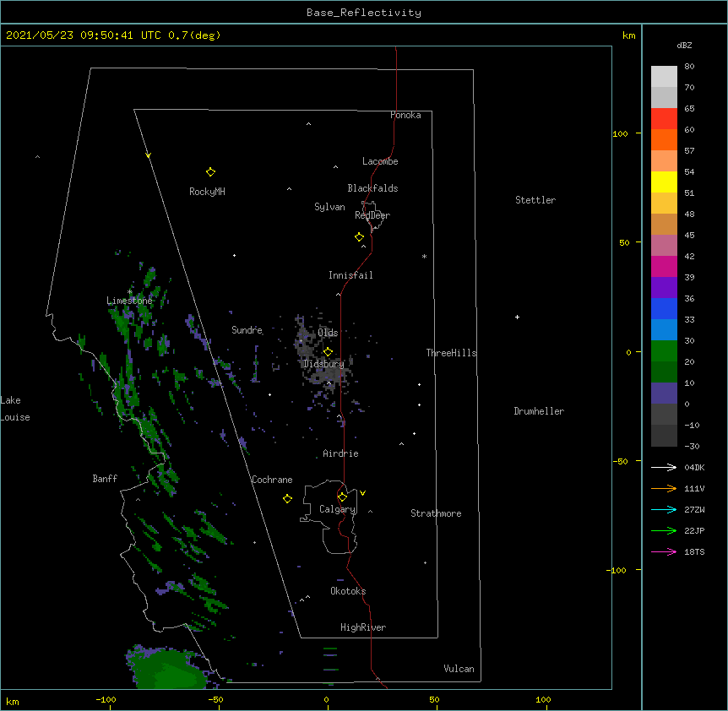The width and height of the screenshot is (728, 711).
Task: Click the Didsbury label
Action: click(323, 364)
